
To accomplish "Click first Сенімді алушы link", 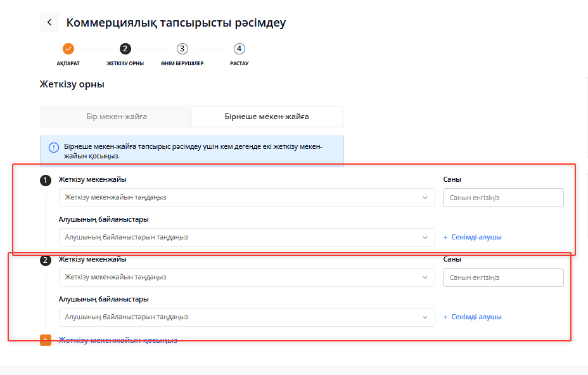I will pyautogui.click(x=473, y=238).
